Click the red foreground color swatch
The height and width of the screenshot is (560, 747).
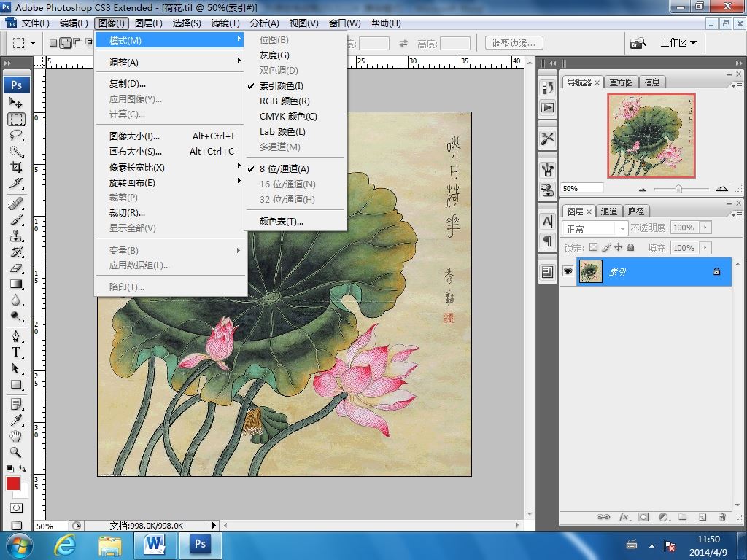(x=13, y=483)
